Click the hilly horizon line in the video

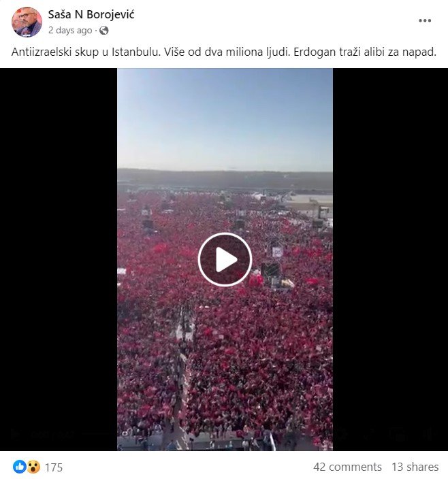[x=225, y=176]
